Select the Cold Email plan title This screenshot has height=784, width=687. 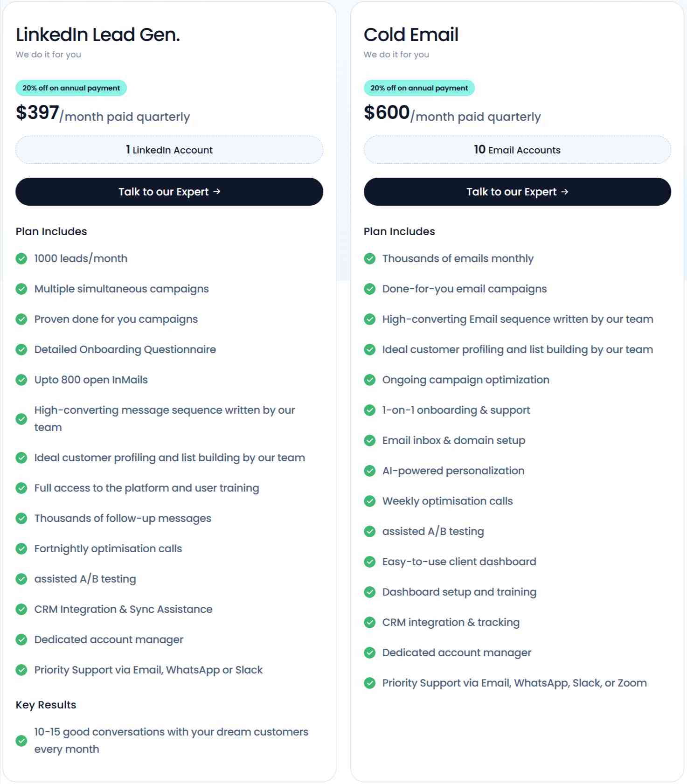point(411,34)
